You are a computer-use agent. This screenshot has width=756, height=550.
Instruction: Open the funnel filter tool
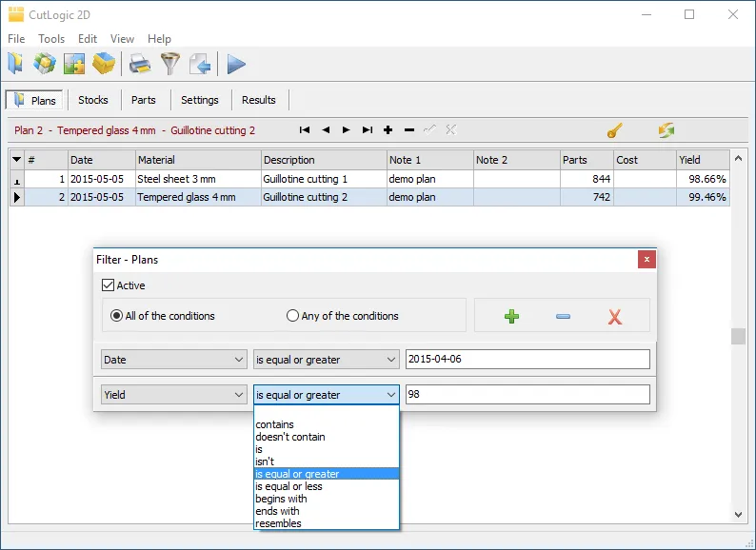coord(169,64)
